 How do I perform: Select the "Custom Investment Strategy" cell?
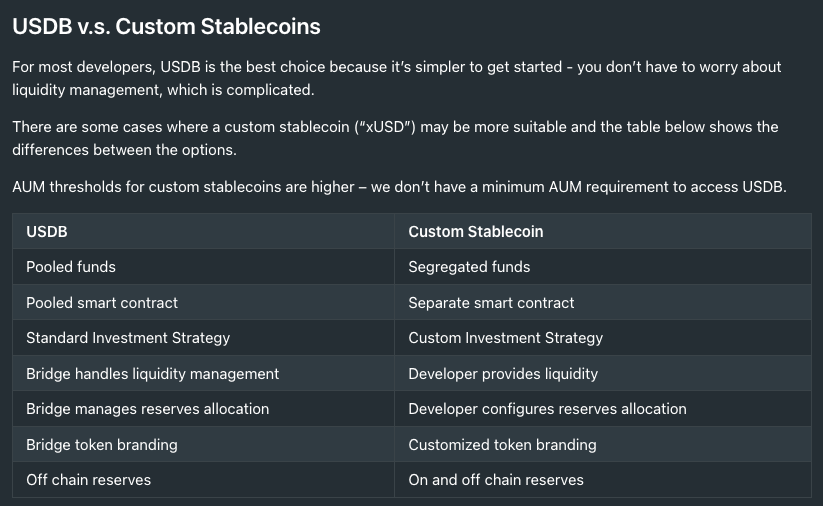[x=505, y=338]
